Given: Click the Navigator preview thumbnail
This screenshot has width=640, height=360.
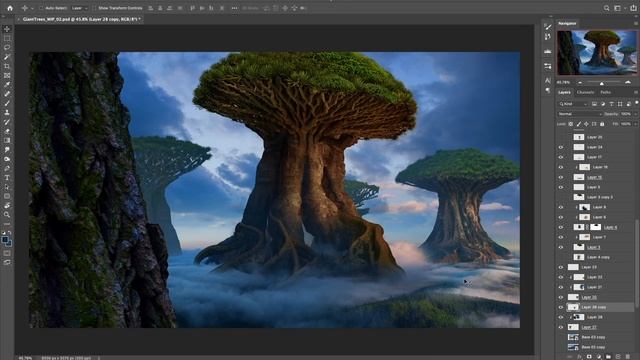Looking at the screenshot, I should pos(597,52).
